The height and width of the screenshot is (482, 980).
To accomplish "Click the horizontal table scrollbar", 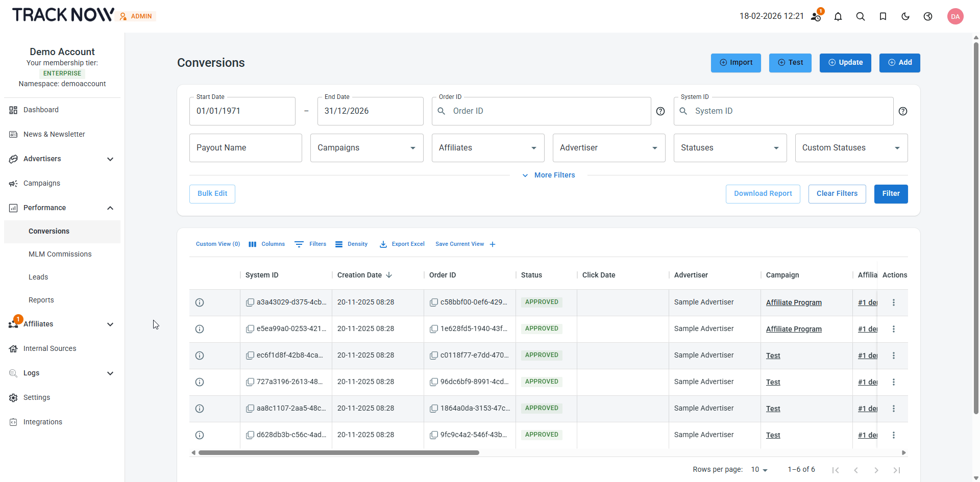I will (x=338, y=452).
